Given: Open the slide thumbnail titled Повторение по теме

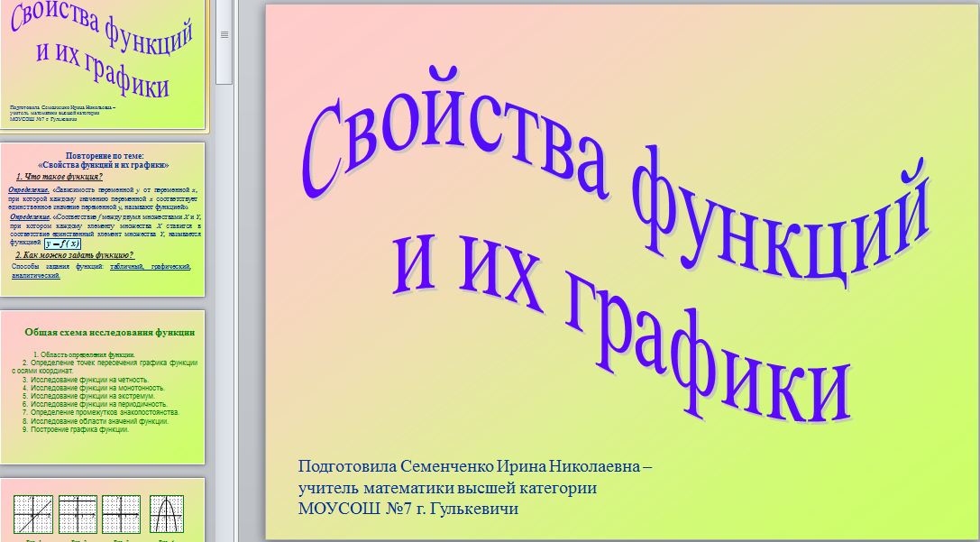Looking at the screenshot, I should (x=103, y=219).
